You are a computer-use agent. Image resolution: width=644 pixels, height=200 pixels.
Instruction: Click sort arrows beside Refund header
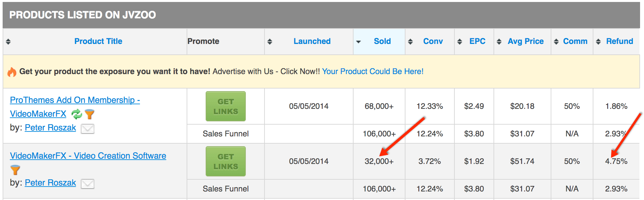598,42
